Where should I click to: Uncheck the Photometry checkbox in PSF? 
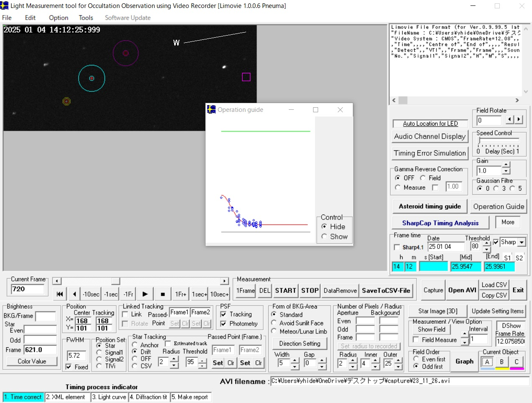[x=224, y=323]
